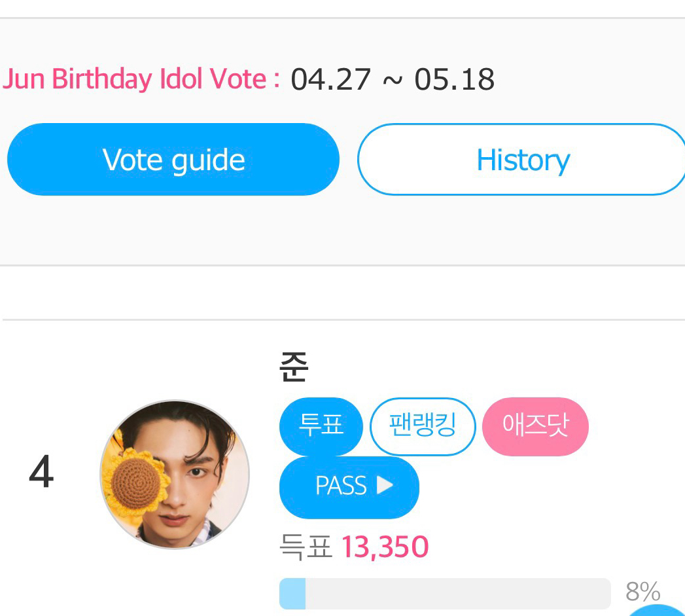Image resolution: width=685 pixels, height=616 pixels.
Task: Tap the pink 애즈닷 button
Action: [535, 426]
